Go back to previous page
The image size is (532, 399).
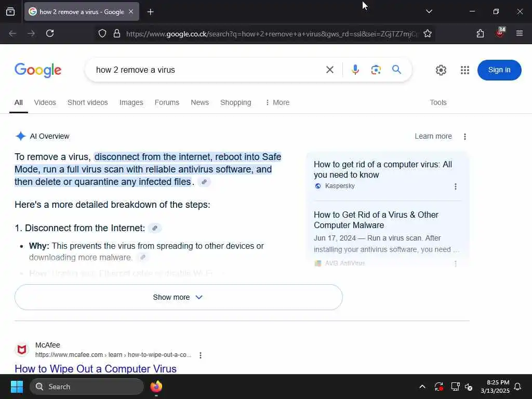(12, 33)
